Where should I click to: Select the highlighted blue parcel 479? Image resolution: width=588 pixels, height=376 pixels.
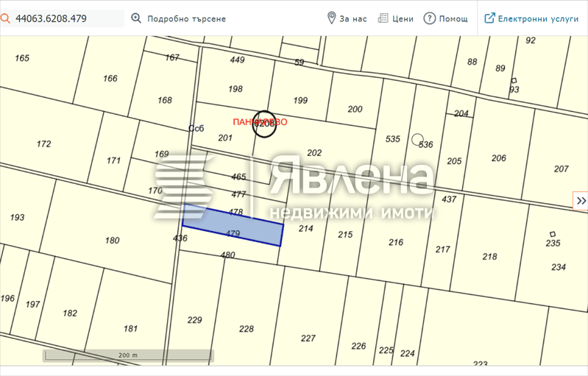click(x=233, y=225)
